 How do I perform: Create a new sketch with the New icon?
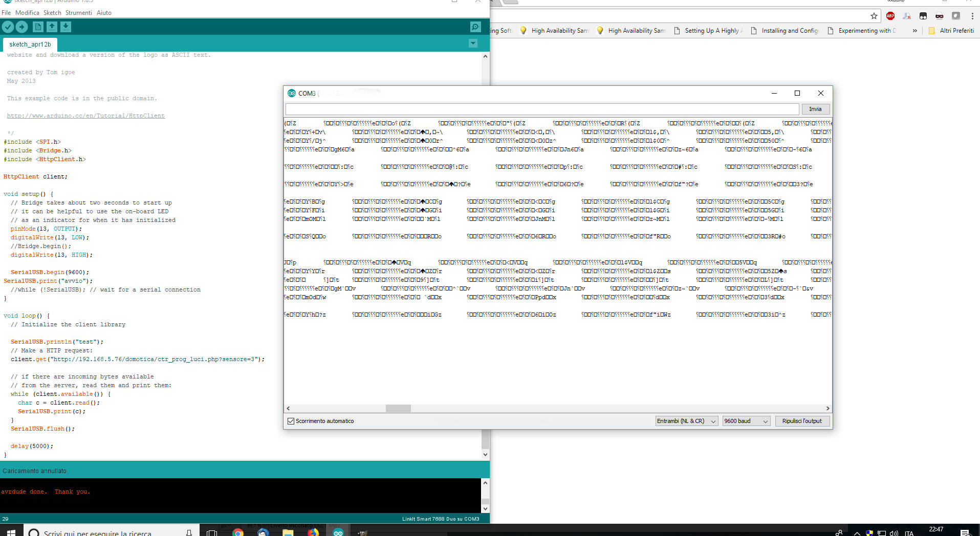pyautogui.click(x=38, y=27)
